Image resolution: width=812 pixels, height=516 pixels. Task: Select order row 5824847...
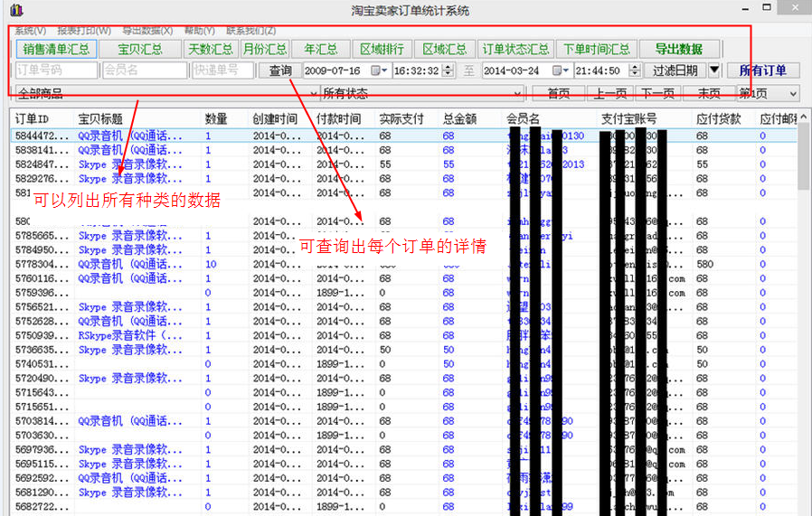click(x=404, y=164)
